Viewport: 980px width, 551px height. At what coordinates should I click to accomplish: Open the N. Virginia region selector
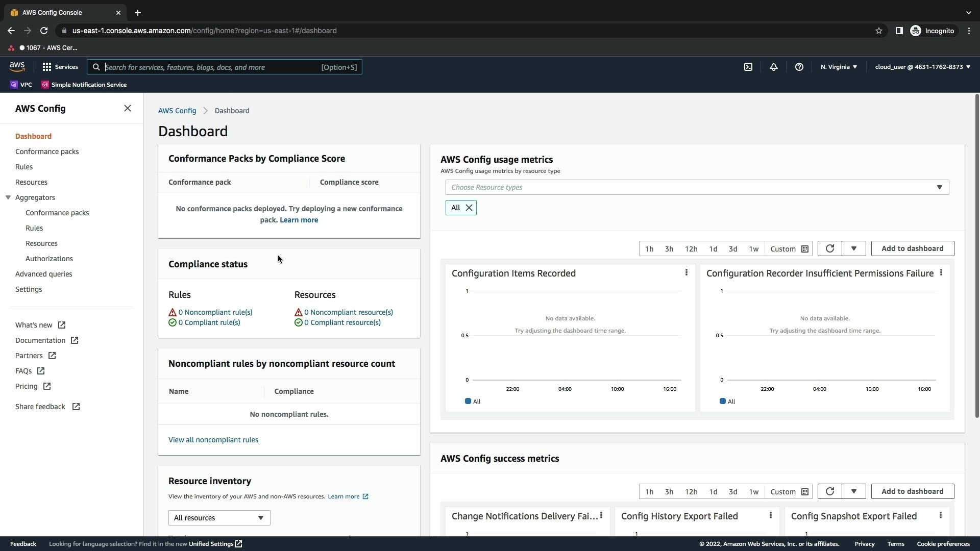pos(839,67)
